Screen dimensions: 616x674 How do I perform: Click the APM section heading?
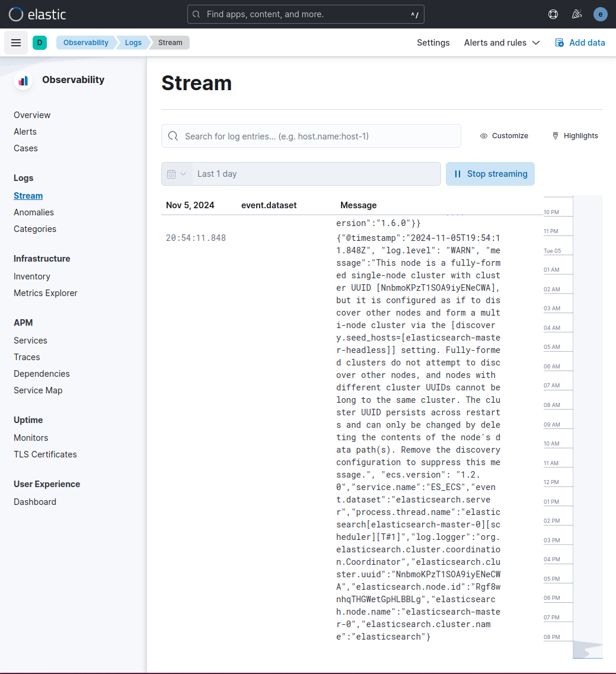point(23,323)
